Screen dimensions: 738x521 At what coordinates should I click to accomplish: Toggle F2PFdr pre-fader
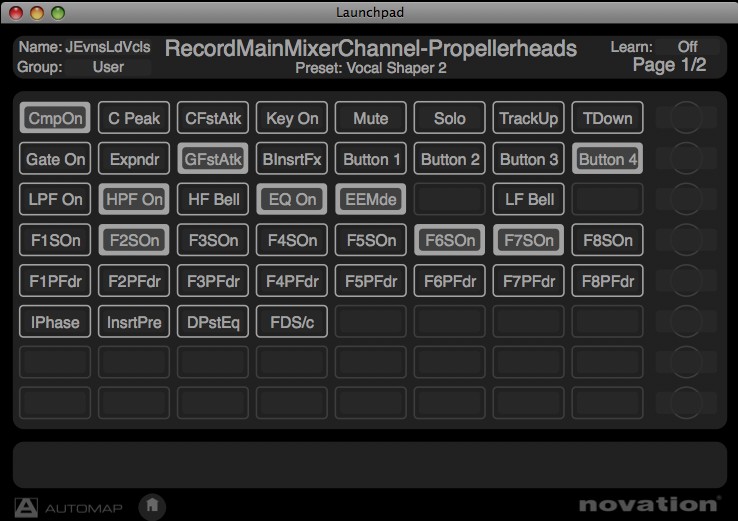[134, 281]
